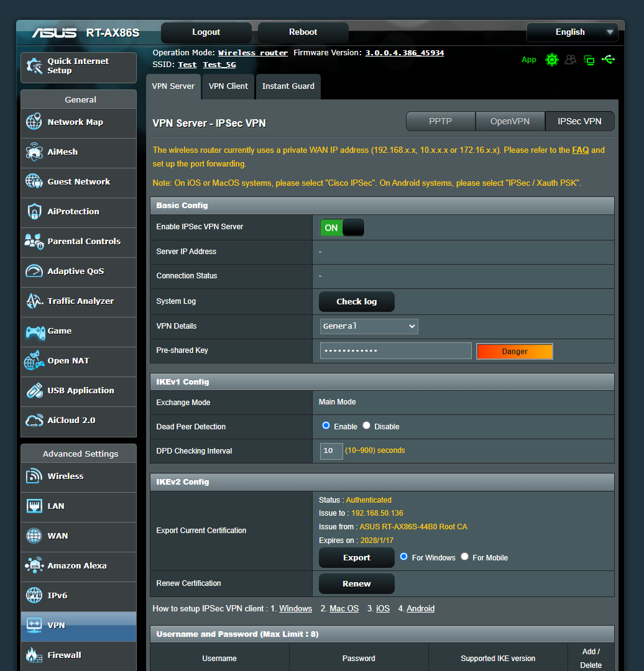The height and width of the screenshot is (671, 644).
Task: Switch to the OpenVPN server tab
Action: 510,121
